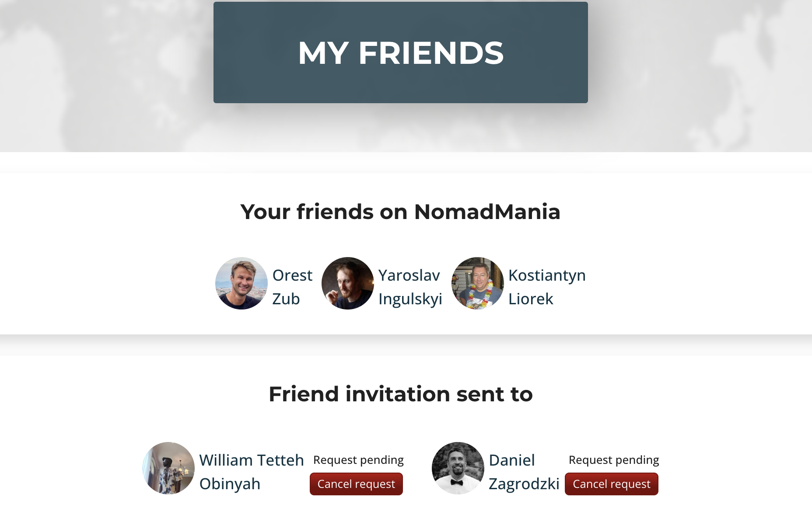Click the MY FRIENDS title banner

coord(400,52)
